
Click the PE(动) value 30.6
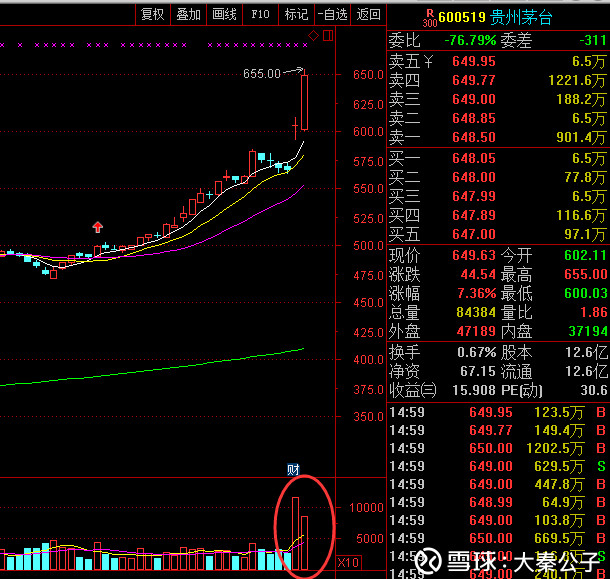tap(594, 390)
